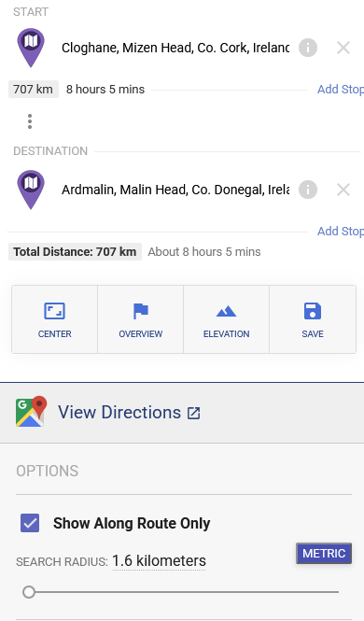This screenshot has height=621, width=364.
Task: Show the route overview
Action: tap(140, 319)
